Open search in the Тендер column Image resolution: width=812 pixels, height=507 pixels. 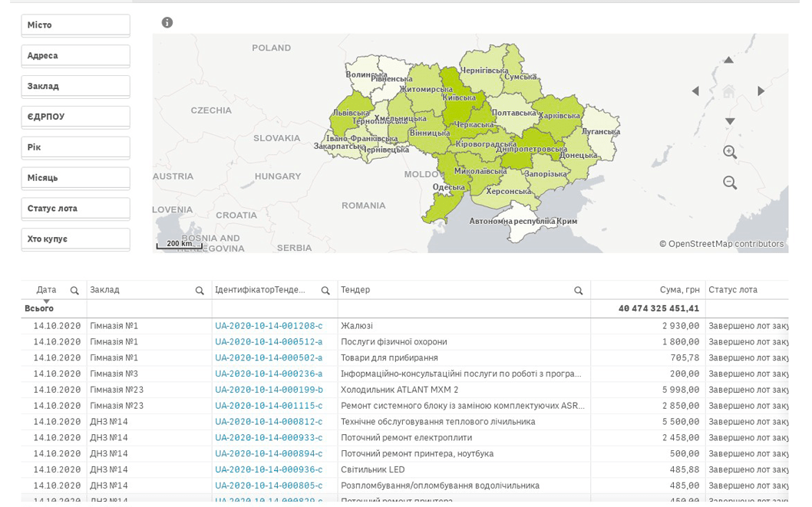click(x=579, y=290)
